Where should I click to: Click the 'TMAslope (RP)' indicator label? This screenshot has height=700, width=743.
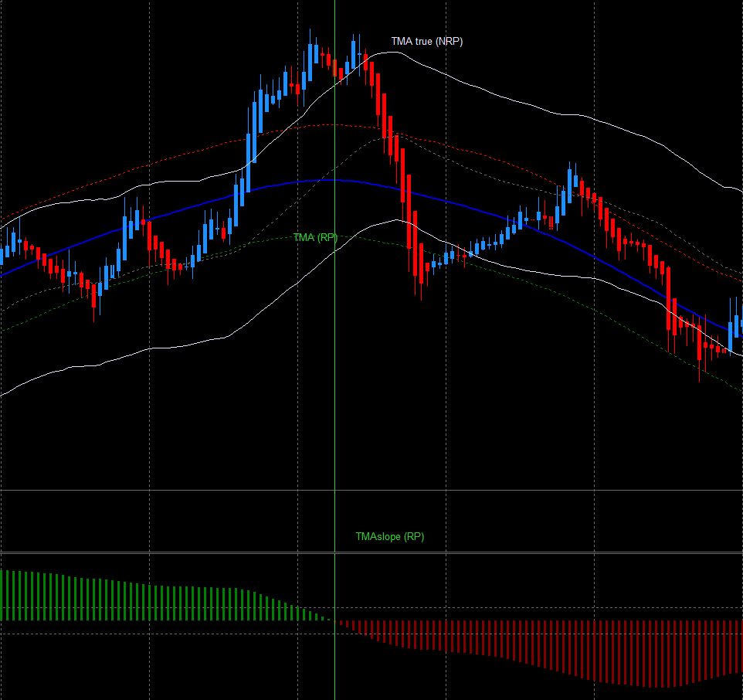point(389,536)
